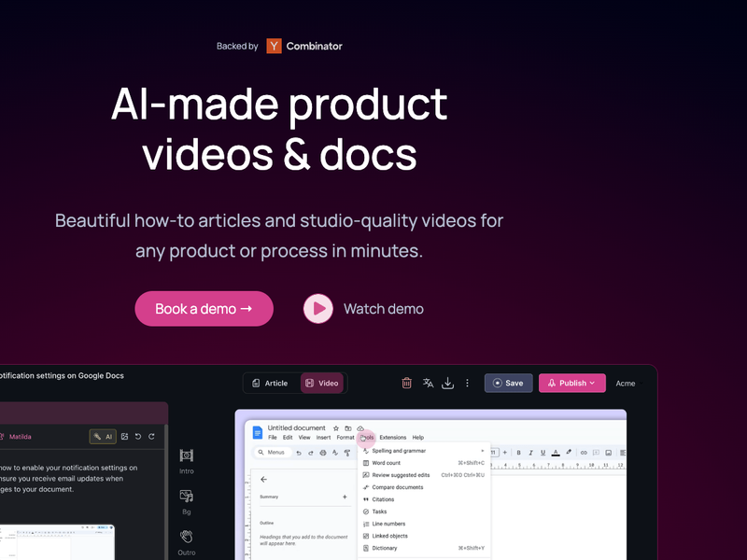Image resolution: width=747 pixels, height=560 pixels.
Task: Select the Intro clip icon
Action: pyautogui.click(x=187, y=455)
